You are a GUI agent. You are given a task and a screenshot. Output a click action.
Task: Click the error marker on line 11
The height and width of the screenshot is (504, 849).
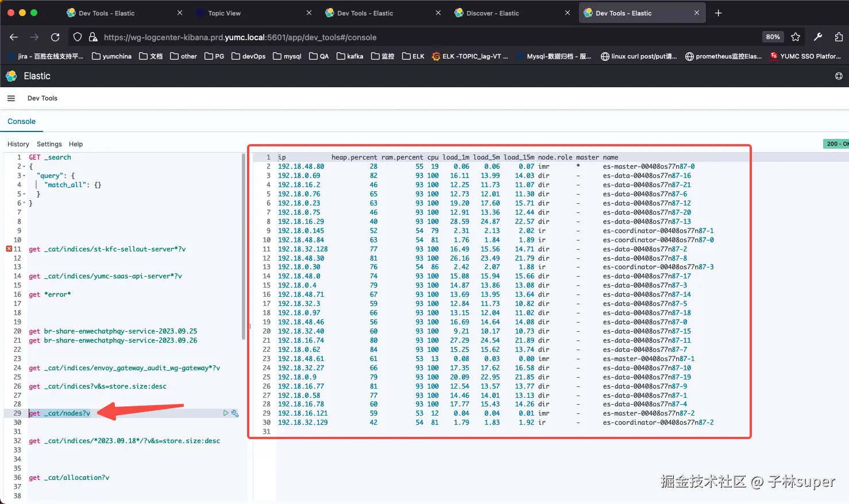click(x=9, y=249)
